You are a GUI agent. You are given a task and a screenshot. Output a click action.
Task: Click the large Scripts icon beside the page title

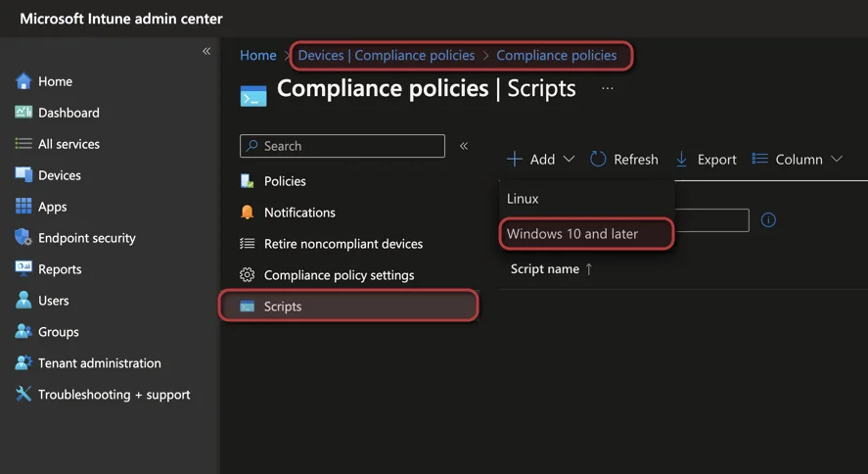click(253, 96)
